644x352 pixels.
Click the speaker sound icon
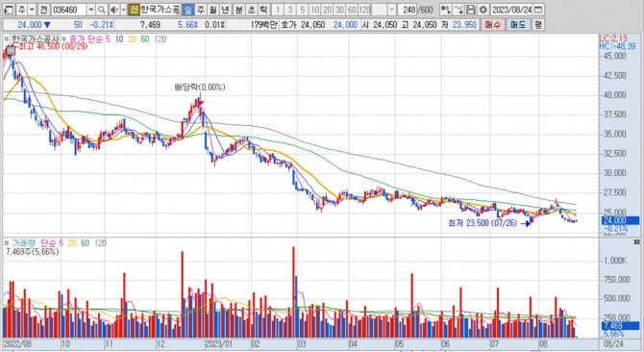pyautogui.click(x=114, y=10)
